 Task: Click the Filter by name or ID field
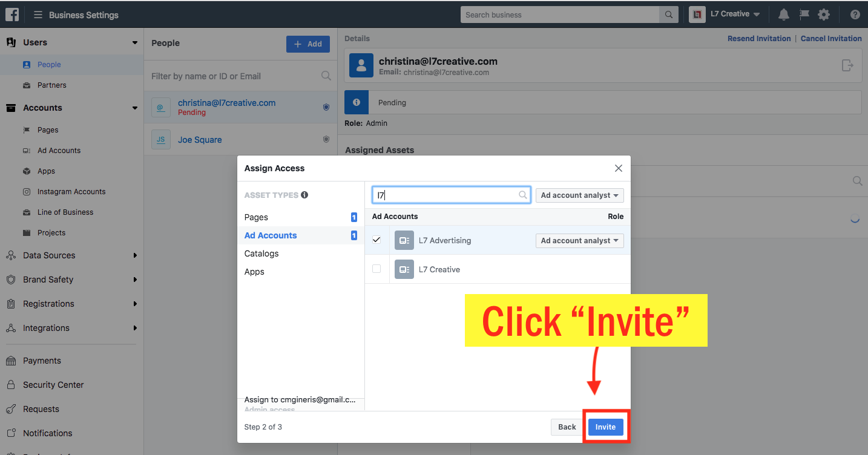click(x=240, y=76)
